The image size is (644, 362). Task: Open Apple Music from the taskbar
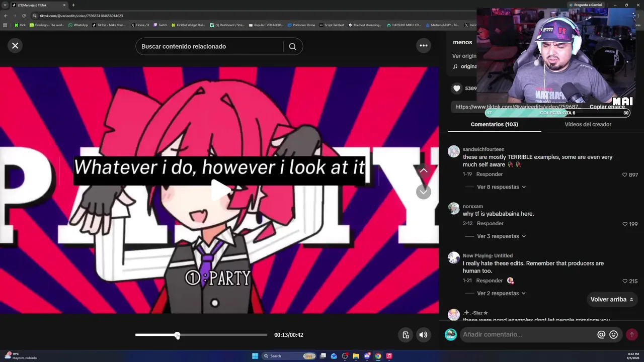(x=389, y=356)
